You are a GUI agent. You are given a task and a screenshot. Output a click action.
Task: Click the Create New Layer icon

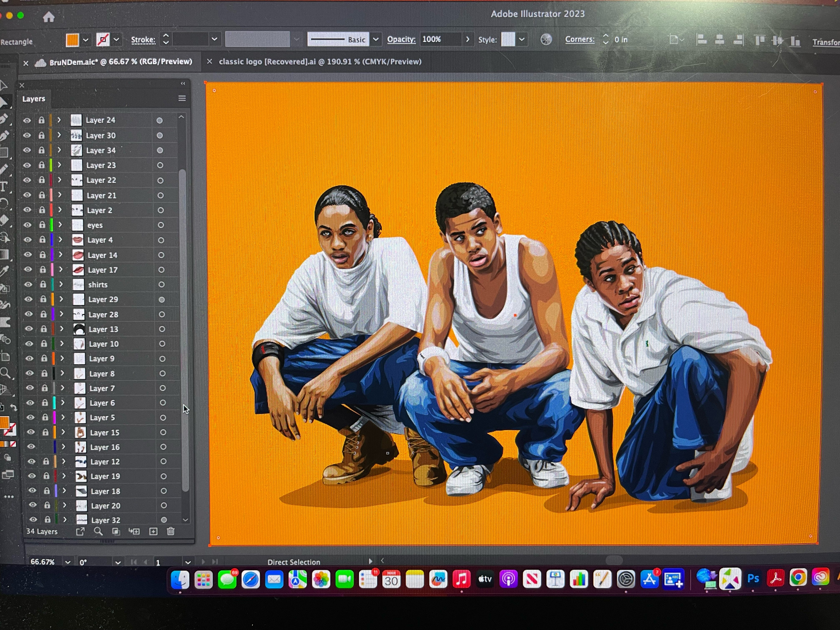153,531
